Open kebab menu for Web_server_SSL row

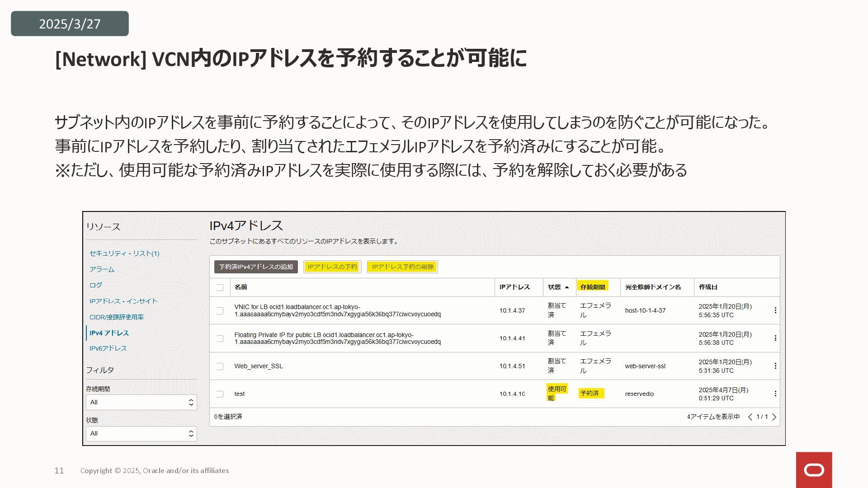775,366
